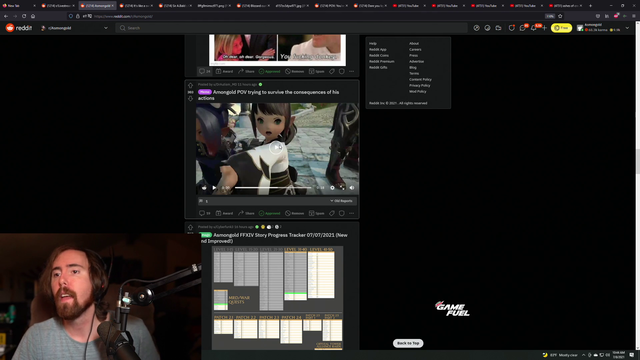The height and width of the screenshot is (360, 640).
Task: Open the Reddit Premium footer link
Action: click(382, 61)
